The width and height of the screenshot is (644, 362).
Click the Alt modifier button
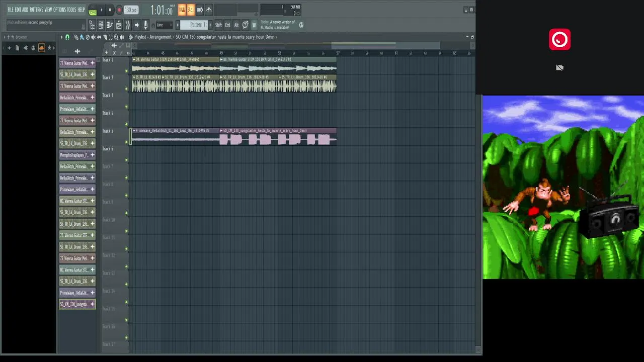[236, 25]
